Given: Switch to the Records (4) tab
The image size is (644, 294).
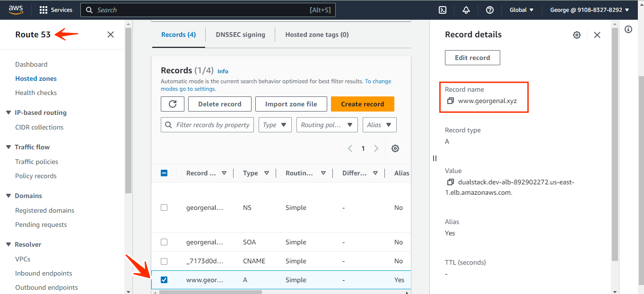Looking at the screenshot, I should tap(178, 35).
